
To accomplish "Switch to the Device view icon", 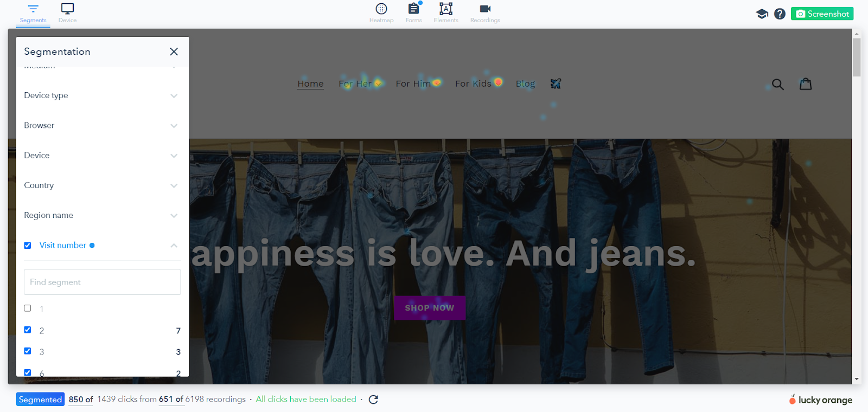I will pyautogui.click(x=67, y=9).
